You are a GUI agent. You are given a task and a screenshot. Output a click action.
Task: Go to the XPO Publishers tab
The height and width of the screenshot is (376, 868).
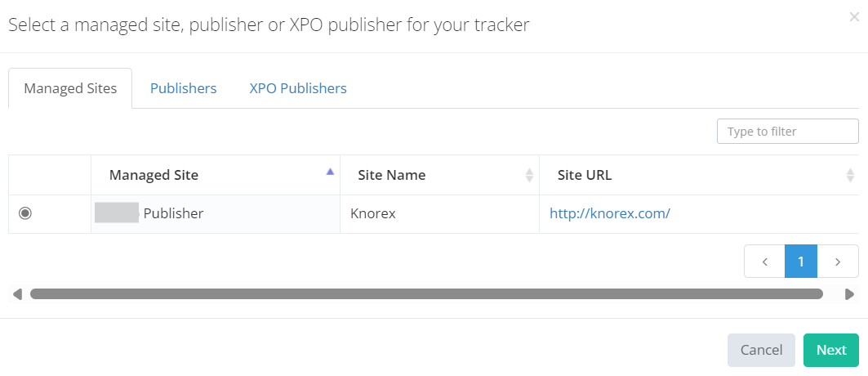click(298, 88)
